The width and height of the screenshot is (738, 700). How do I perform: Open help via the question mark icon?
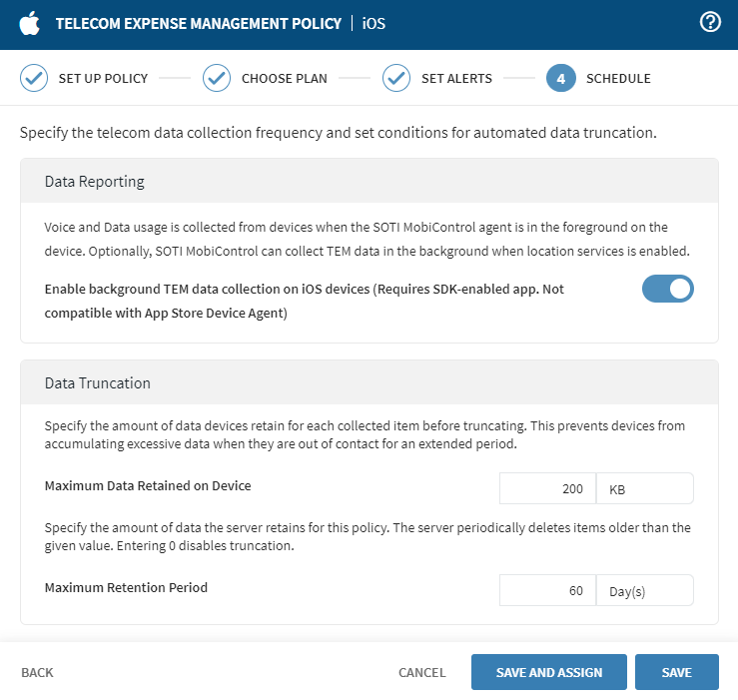click(x=710, y=23)
